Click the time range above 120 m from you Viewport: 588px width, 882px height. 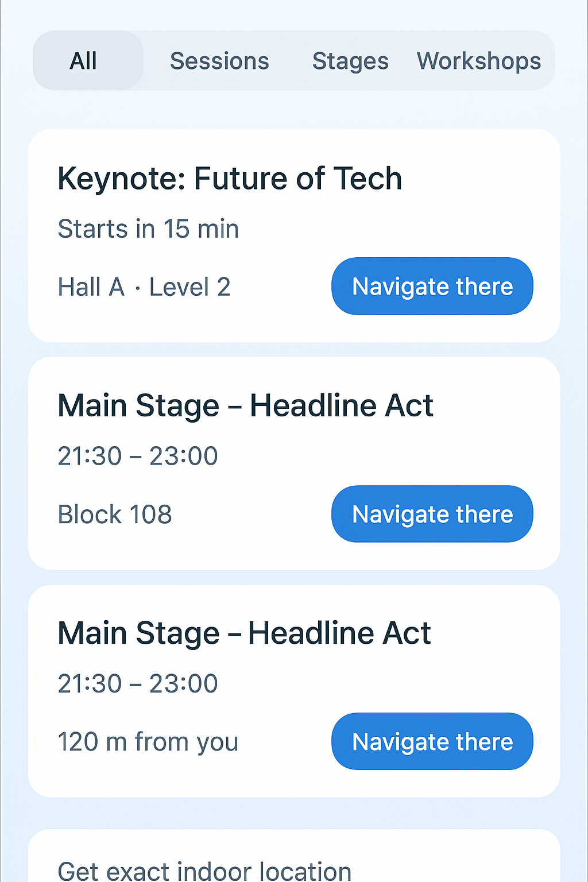[138, 684]
